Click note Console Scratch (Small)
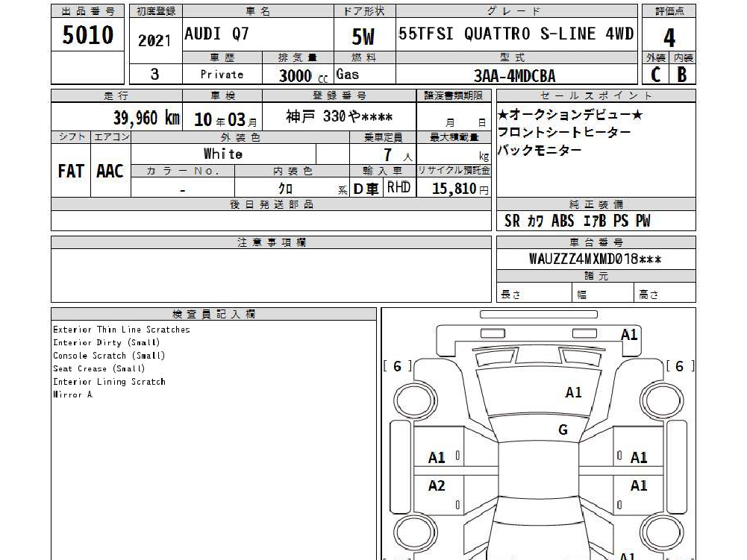Image resolution: width=747 pixels, height=560 pixels. tap(109, 356)
